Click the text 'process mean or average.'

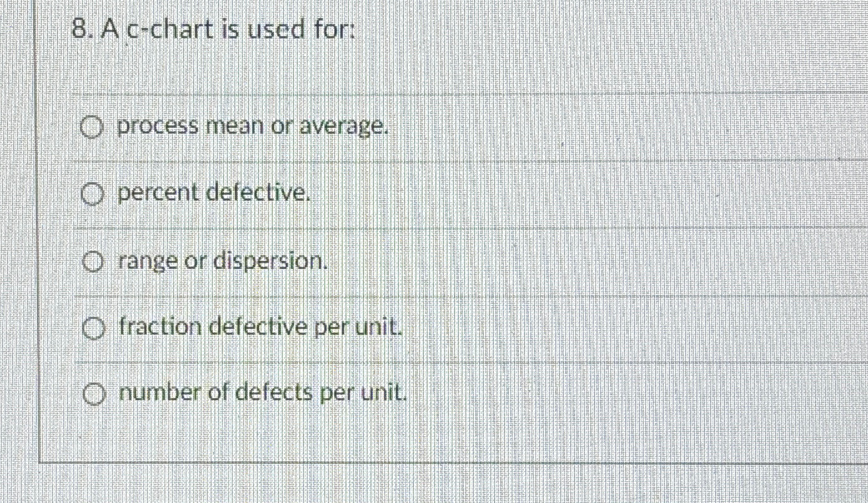[x=254, y=127]
